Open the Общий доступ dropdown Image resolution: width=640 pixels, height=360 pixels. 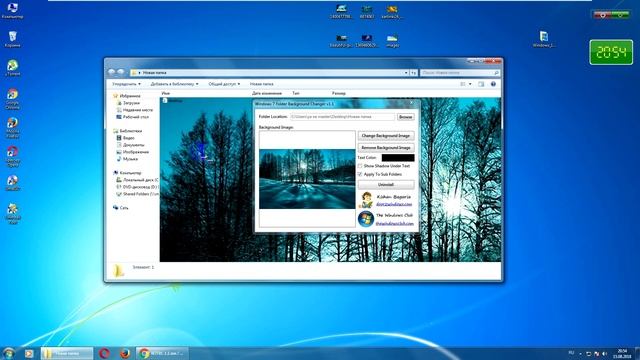[224, 84]
